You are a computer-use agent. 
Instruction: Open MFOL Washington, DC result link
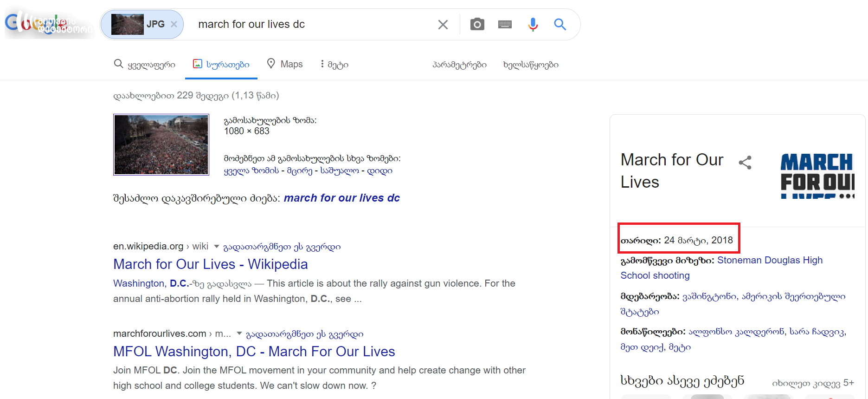pos(254,352)
